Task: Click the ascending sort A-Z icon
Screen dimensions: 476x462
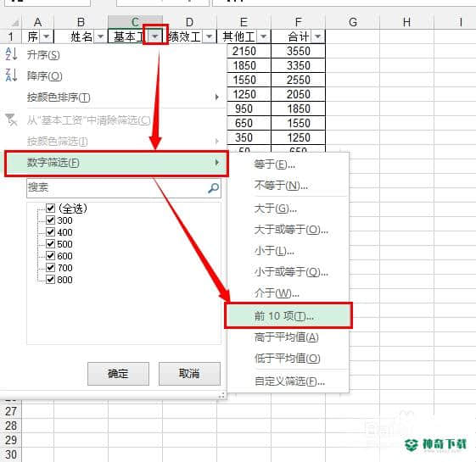Action: click(x=11, y=54)
